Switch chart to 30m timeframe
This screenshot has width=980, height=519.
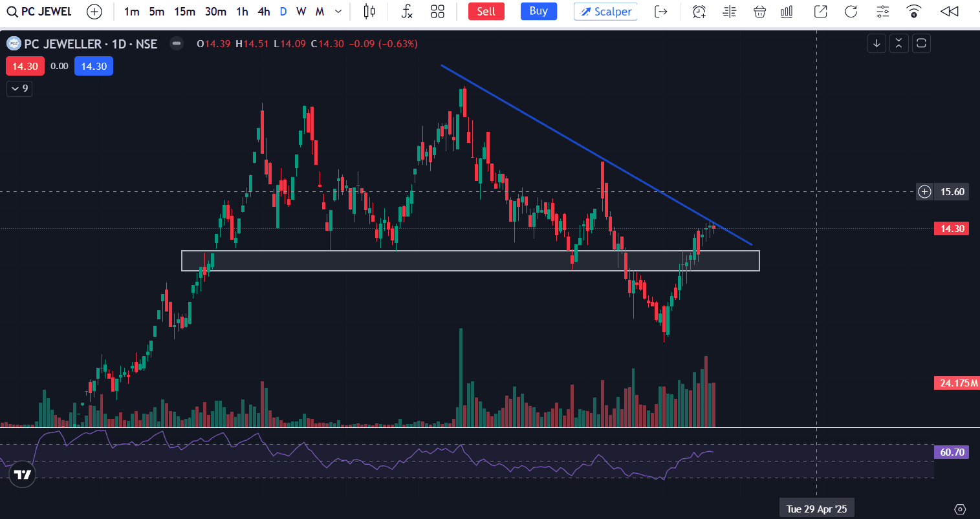click(x=215, y=12)
